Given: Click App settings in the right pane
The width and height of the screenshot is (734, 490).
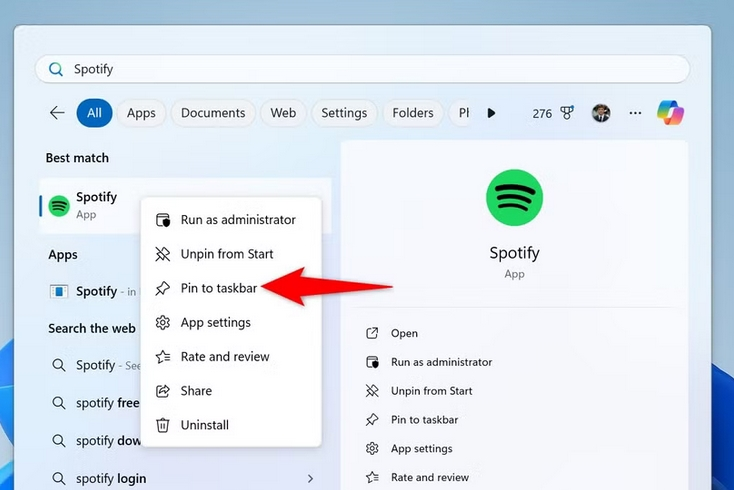Looking at the screenshot, I should click(x=421, y=449).
